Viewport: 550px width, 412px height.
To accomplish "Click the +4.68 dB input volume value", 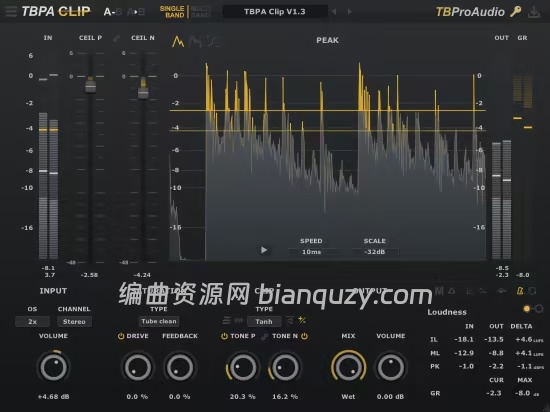I will pos(53,397).
